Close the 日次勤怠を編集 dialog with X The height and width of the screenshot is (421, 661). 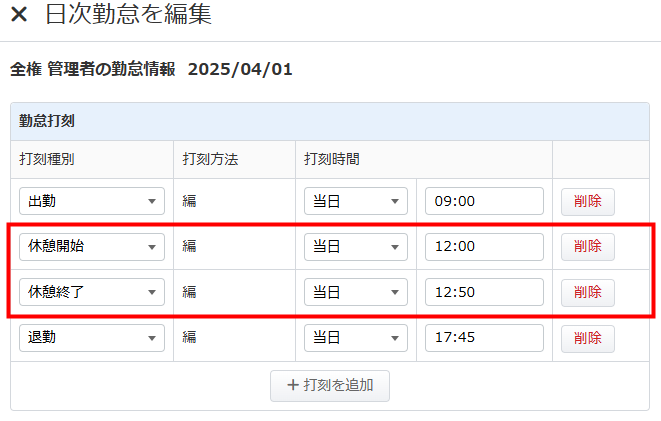[19, 14]
